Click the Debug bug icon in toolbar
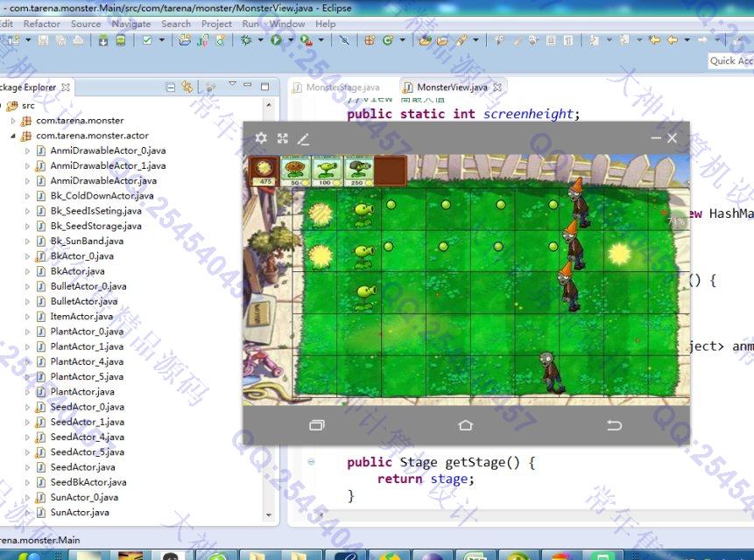 point(246,40)
